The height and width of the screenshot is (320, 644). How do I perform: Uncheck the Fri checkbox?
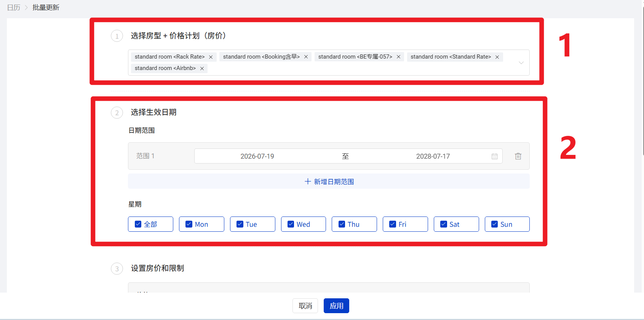[x=393, y=224]
